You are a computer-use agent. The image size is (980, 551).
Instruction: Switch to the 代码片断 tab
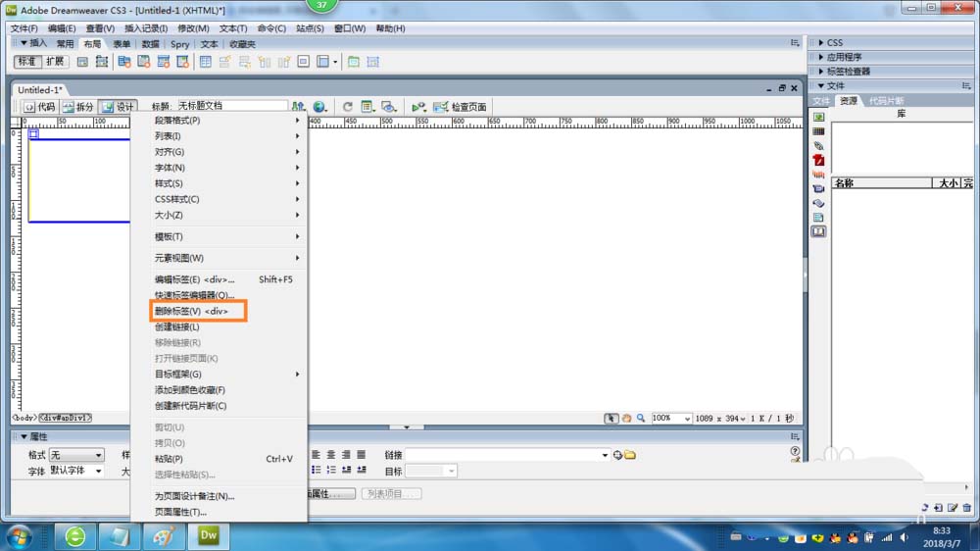pyautogui.click(x=886, y=101)
